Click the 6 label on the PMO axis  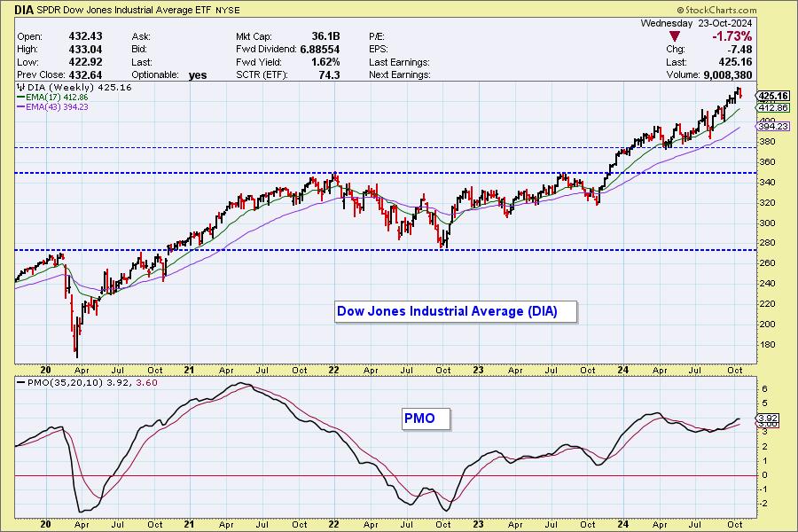tap(765, 389)
